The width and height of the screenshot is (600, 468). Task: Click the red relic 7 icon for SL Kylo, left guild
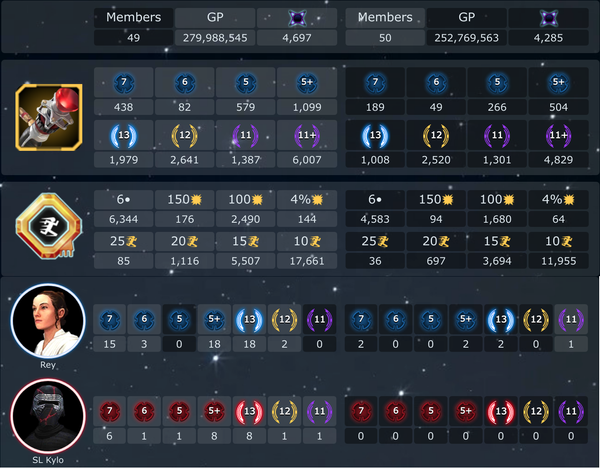click(109, 411)
